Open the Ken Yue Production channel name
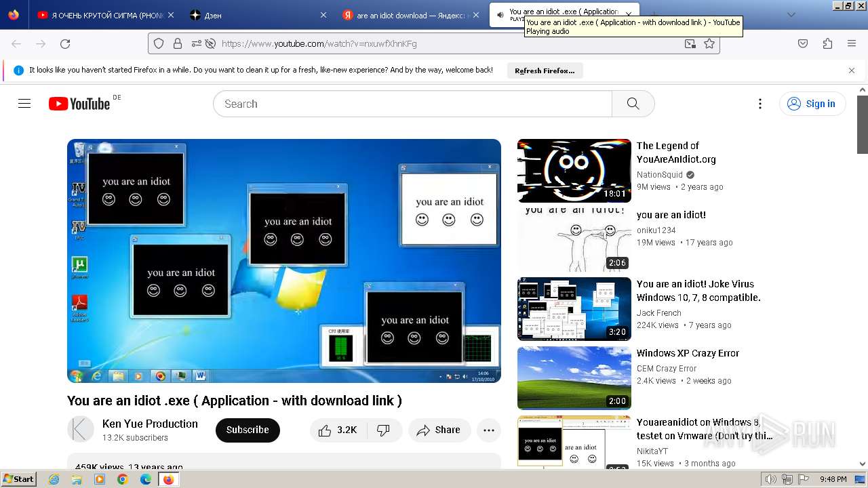 [x=150, y=424]
